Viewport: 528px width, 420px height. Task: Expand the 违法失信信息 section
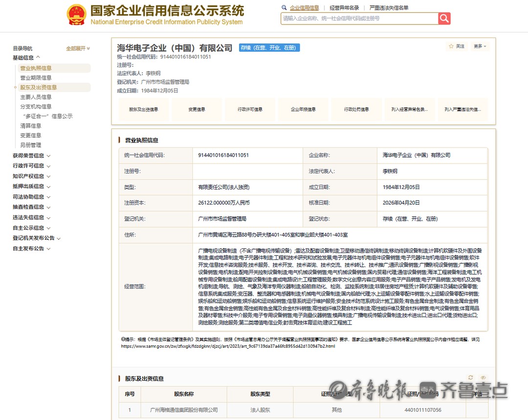click(x=32, y=217)
